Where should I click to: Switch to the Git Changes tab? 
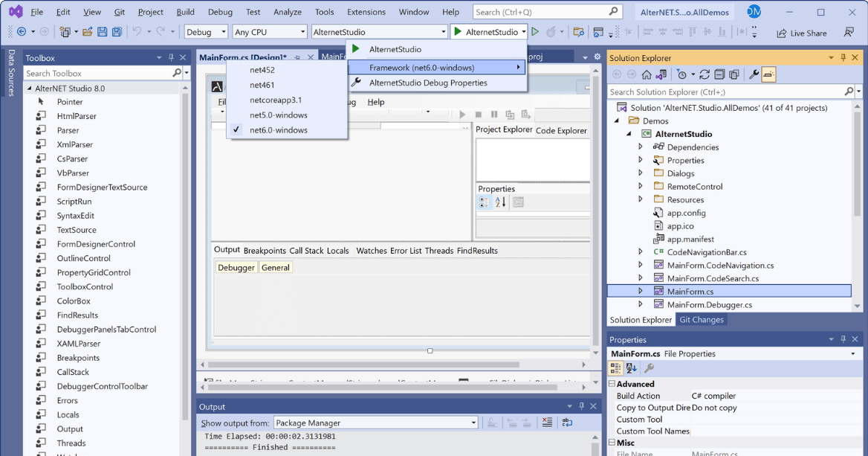[702, 319]
